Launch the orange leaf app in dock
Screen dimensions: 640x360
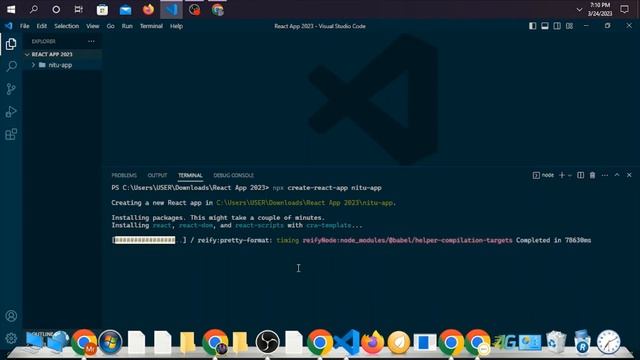coord(399,342)
